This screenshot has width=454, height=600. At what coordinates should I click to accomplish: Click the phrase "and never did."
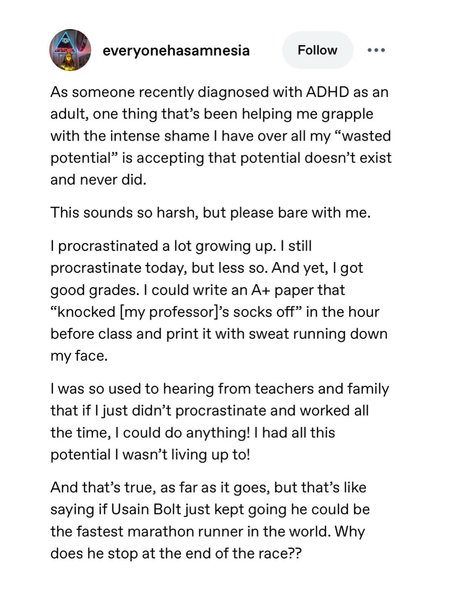click(98, 180)
